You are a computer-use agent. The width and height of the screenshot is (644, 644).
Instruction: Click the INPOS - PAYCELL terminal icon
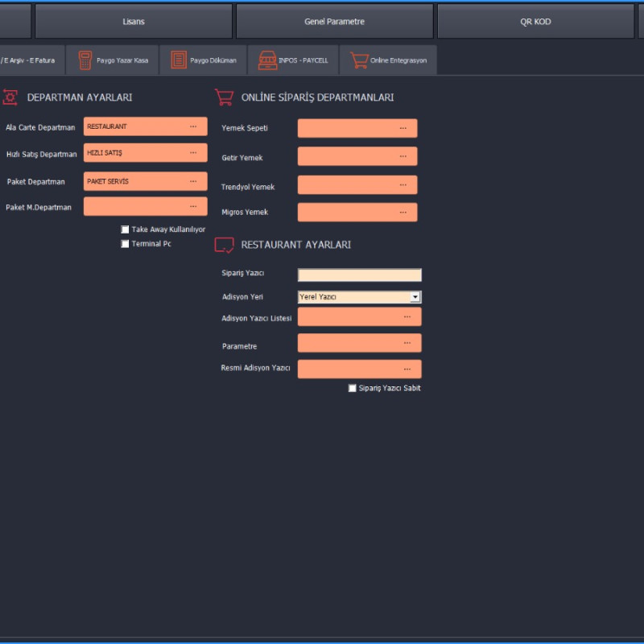click(x=267, y=60)
